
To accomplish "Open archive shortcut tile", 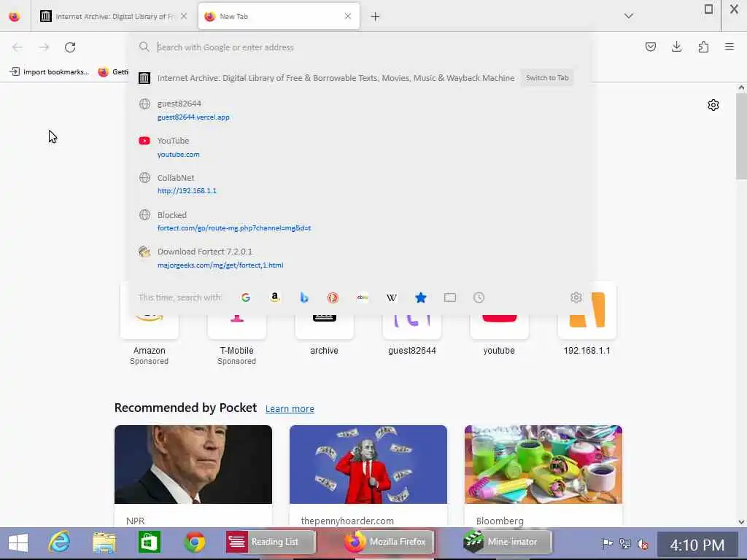I will click(325, 329).
